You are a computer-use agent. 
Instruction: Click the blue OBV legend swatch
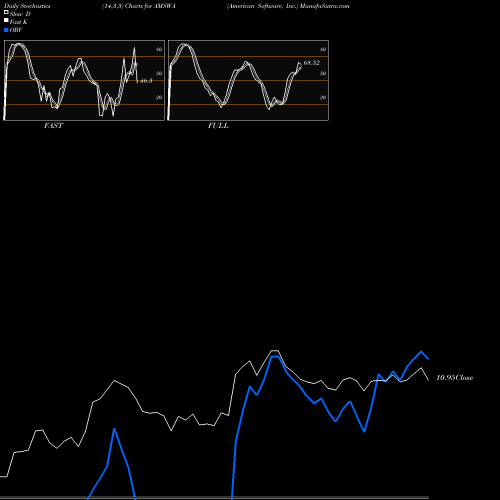6,30
